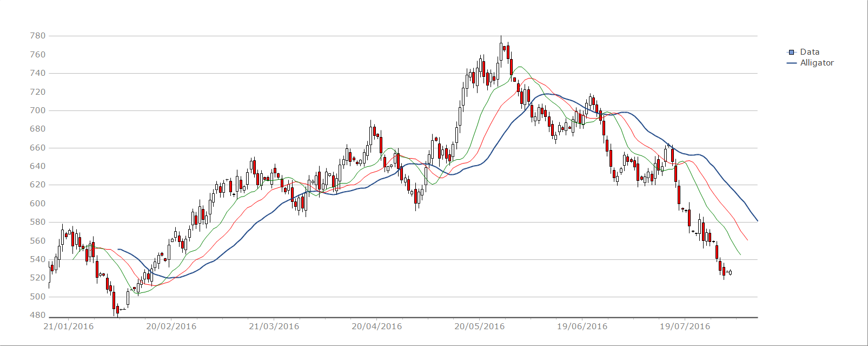Click the 480 value axis label
Image resolution: width=868 pixels, height=346 pixels.
(38, 315)
